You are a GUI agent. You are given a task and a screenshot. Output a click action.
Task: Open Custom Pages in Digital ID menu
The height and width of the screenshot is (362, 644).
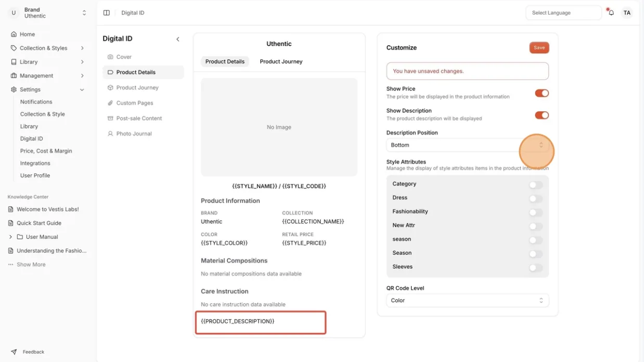pos(143,103)
